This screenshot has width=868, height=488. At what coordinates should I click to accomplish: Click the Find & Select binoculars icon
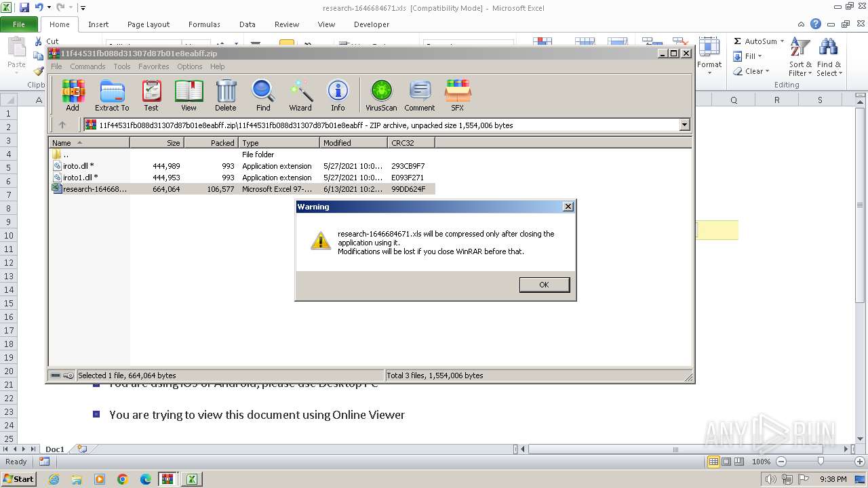[829, 58]
